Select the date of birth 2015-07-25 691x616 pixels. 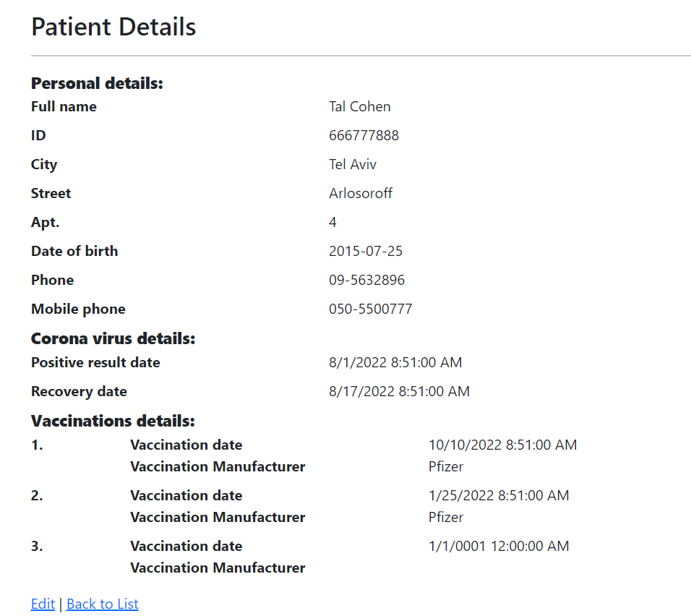pos(366,251)
